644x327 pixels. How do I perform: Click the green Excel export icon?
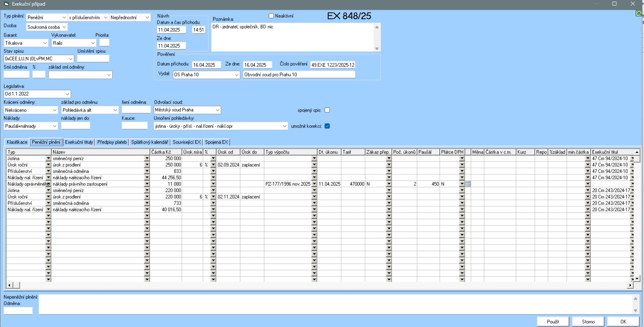coord(639,14)
